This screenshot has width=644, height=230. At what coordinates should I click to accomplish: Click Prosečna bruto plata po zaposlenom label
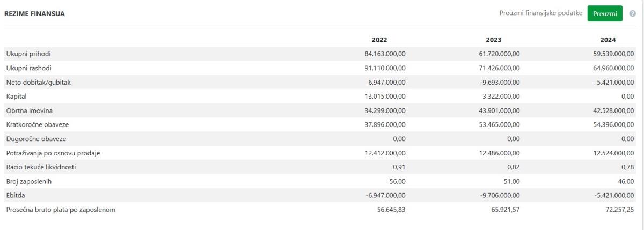[60, 209]
